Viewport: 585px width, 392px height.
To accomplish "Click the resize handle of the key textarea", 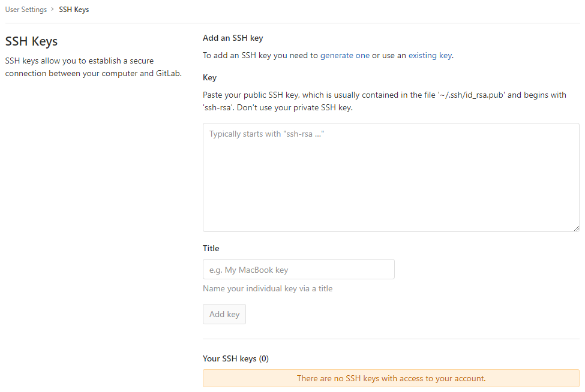I will [x=577, y=228].
